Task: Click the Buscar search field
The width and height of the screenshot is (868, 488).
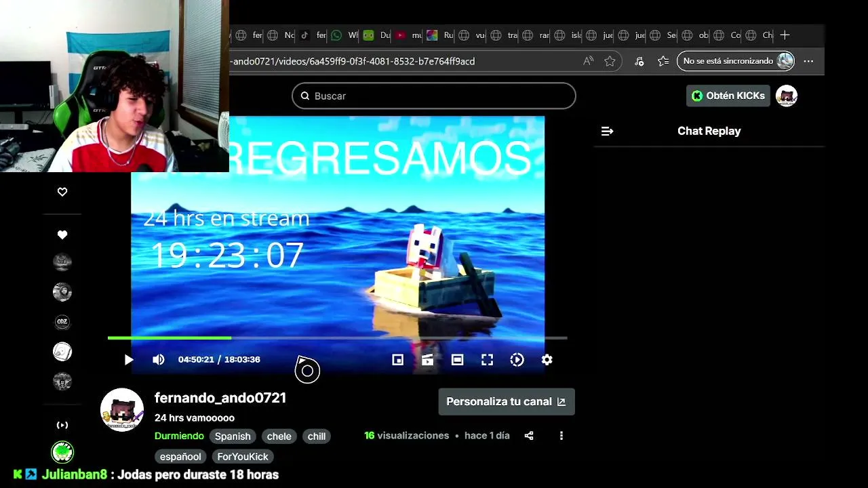Action: [x=434, y=96]
